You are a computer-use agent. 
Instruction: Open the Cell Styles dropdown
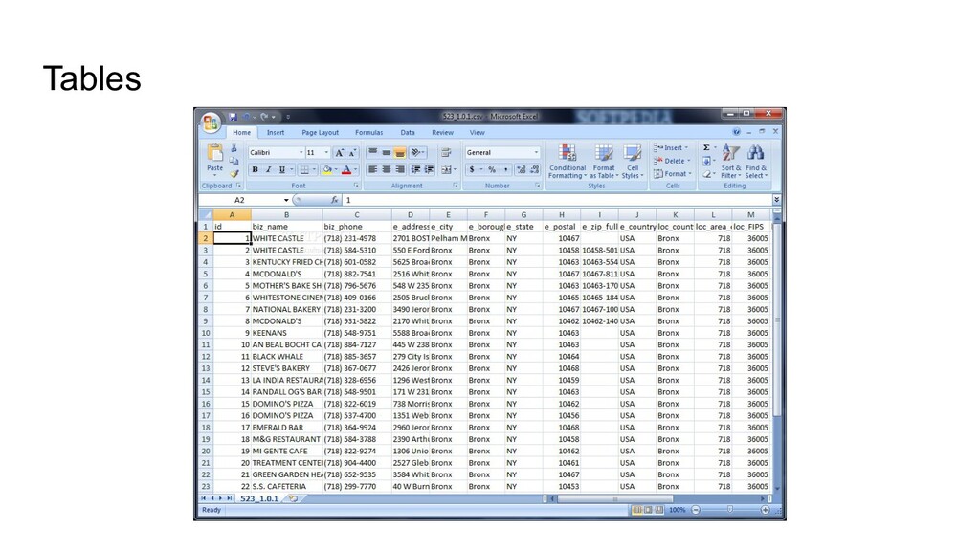[x=633, y=161]
